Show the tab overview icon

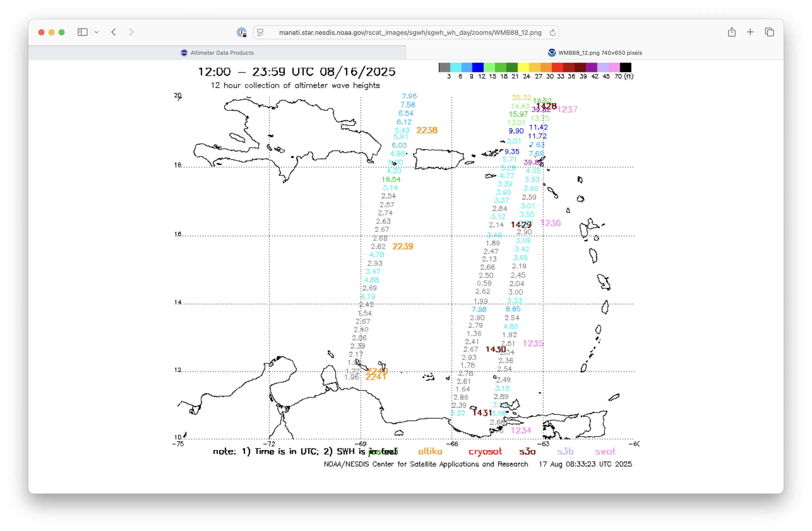click(x=769, y=32)
